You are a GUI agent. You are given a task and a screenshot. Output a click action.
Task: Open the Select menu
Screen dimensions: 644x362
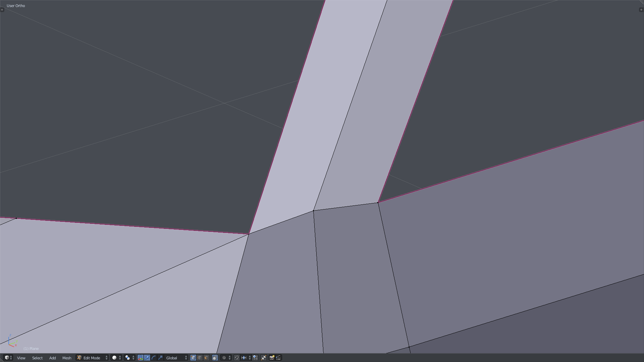(37, 358)
